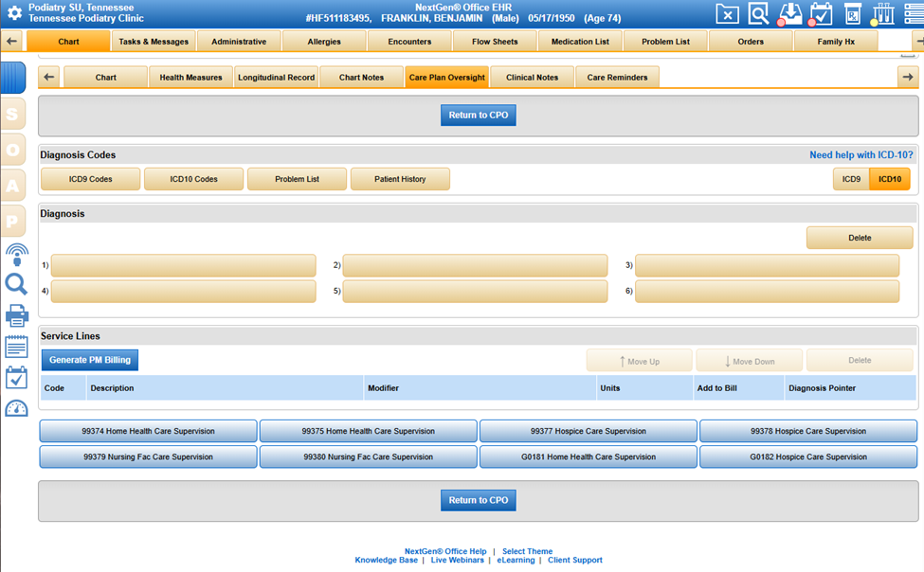
Task: Click the printer icon in left sidebar
Action: (x=16, y=316)
